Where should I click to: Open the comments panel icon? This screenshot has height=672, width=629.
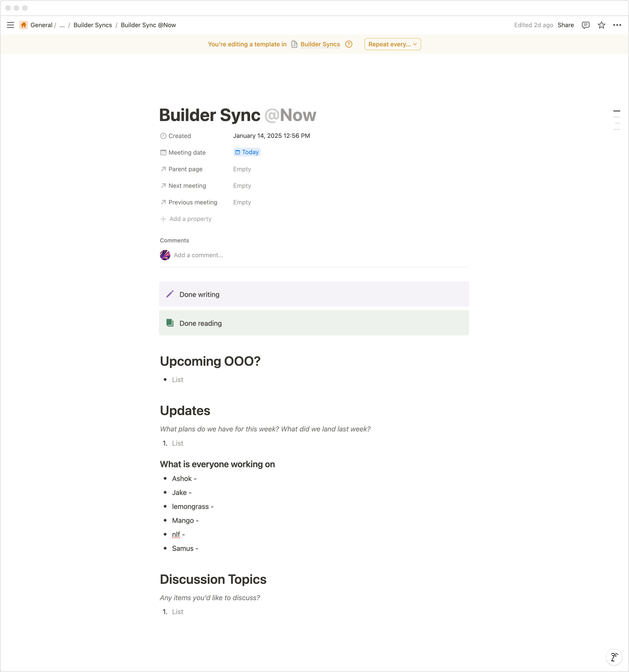tap(585, 25)
